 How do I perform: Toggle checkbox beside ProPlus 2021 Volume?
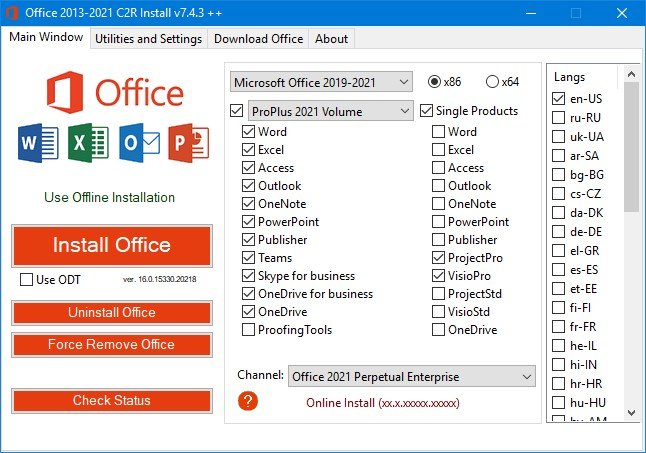click(x=236, y=111)
